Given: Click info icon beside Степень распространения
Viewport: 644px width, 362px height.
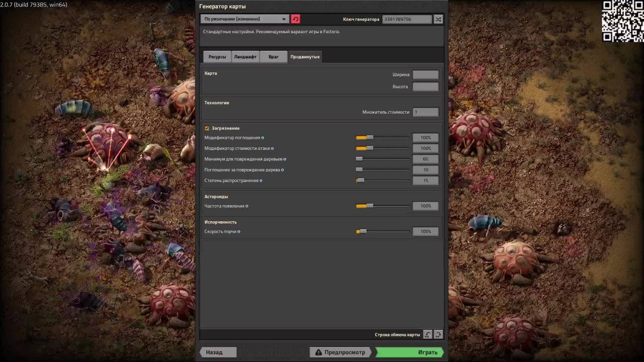Looking at the screenshot, I should [261, 180].
